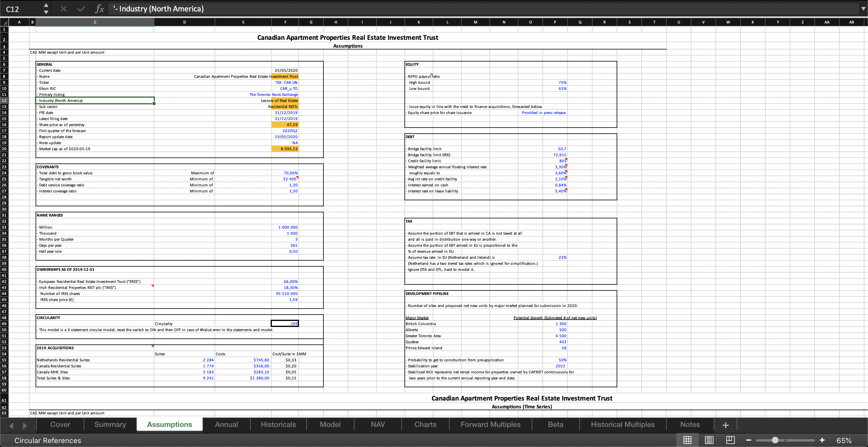Select row 12 header

point(4,100)
